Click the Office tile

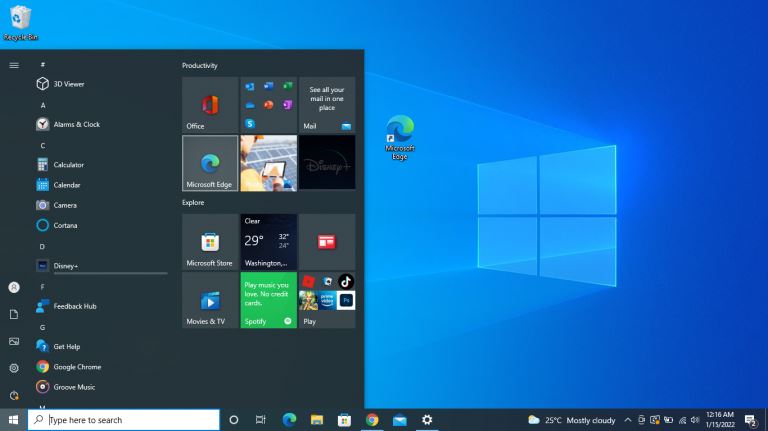[x=210, y=105]
